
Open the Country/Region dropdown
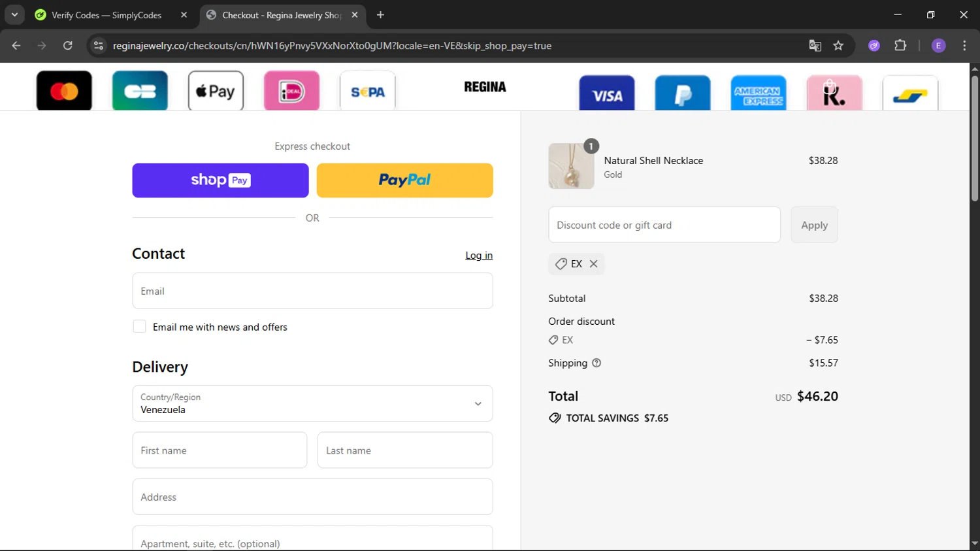click(x=312, y=403)
